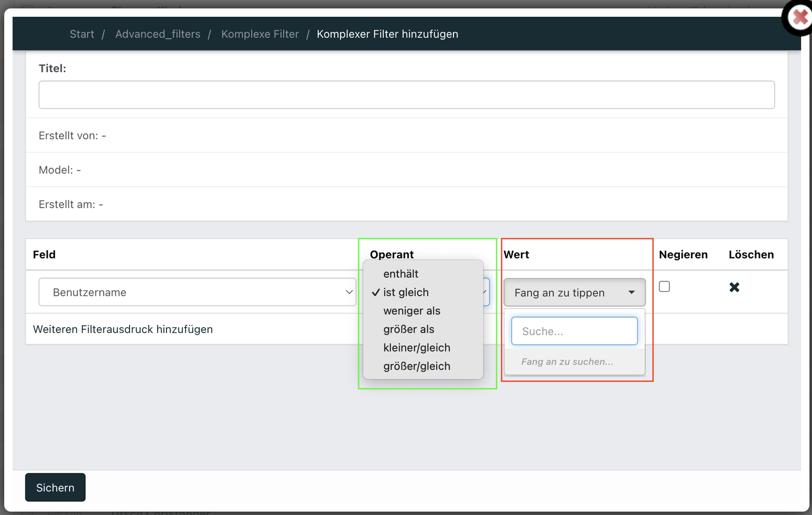812x515 pixels.
Task: Open the Benutzername field dropdown
Action: [197, 292]
